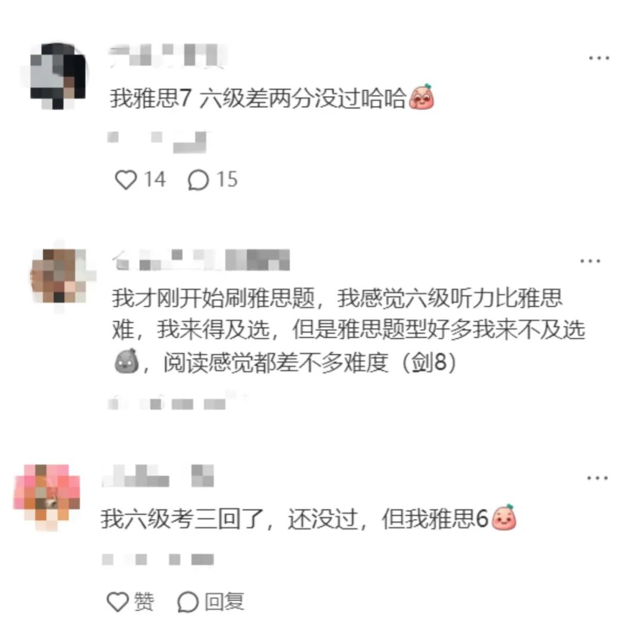Open the third commenter's pink pixelated avatar
Screen dimensions: 644x644
[47, 497]
